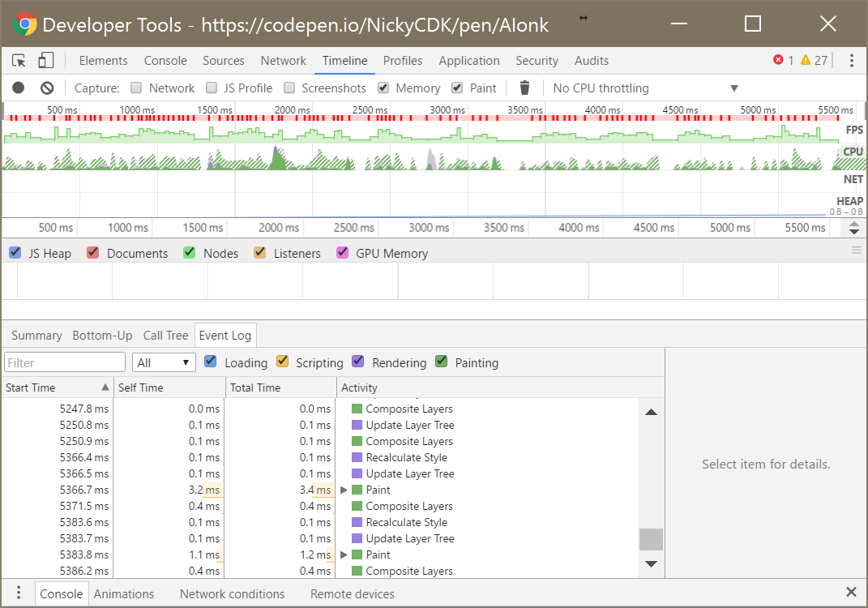Uncheck the Painting filter checkbox
The width and height of the screenshot is (868, 608).
[x=441, y=362]
